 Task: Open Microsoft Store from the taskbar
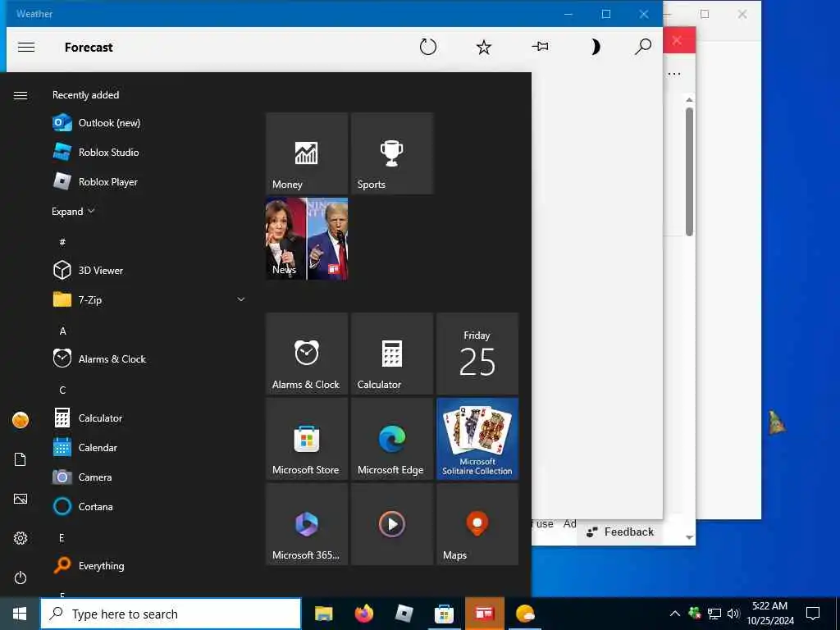[444, 614]
